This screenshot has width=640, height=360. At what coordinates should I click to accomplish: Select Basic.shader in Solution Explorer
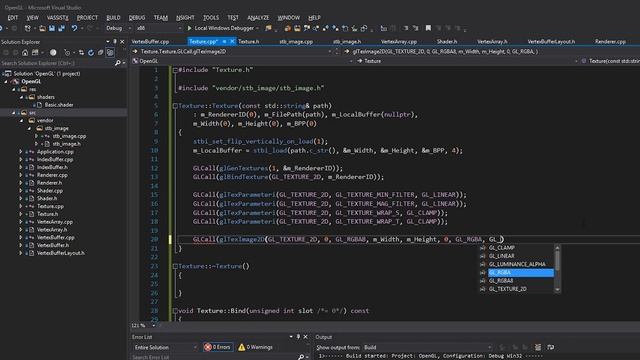(x=59, y=105)
